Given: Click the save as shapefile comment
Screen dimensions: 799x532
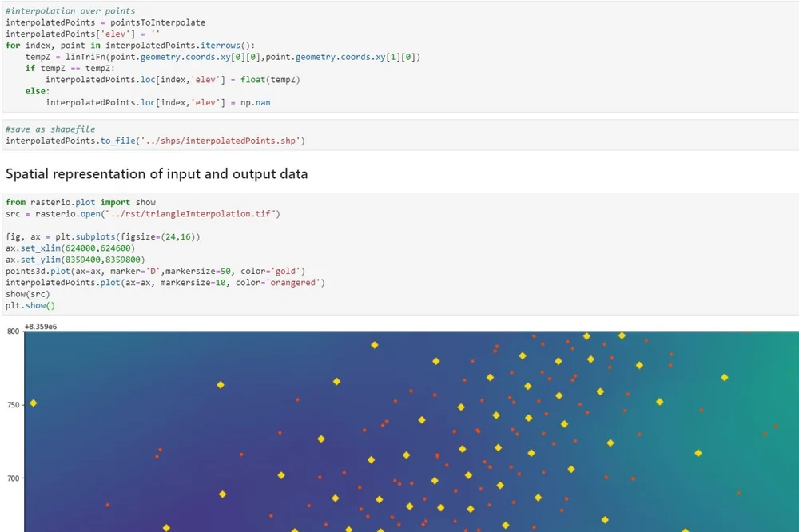Looking at the screenshot, I should tap(50, 129).
